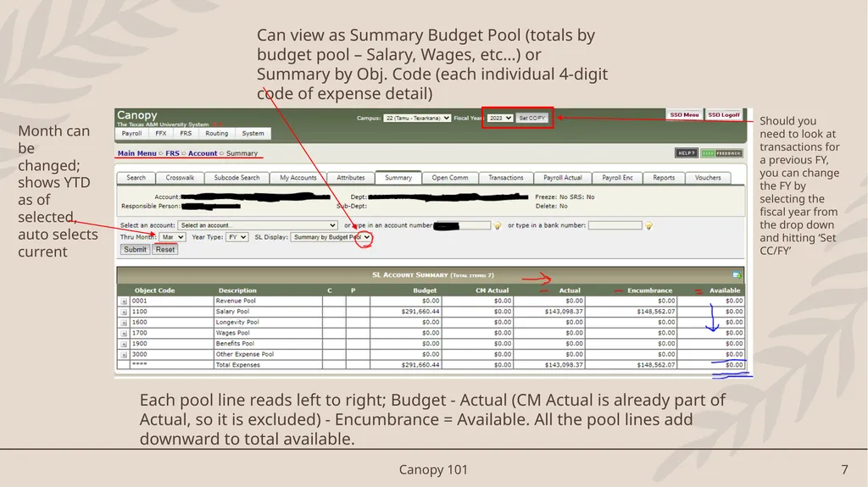Click Salary Pool budget value $291,660.44
The height and width of the screenshot is (487, 868).
(x=420, y=312)
